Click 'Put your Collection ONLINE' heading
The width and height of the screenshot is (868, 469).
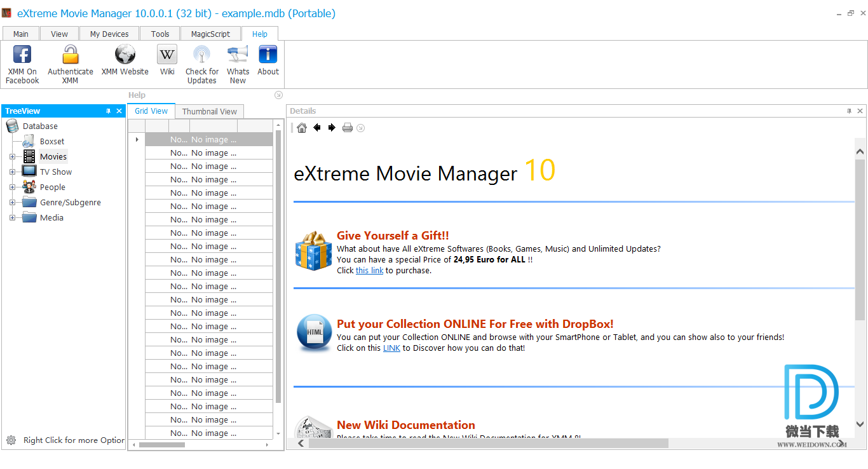pos(475,324)
